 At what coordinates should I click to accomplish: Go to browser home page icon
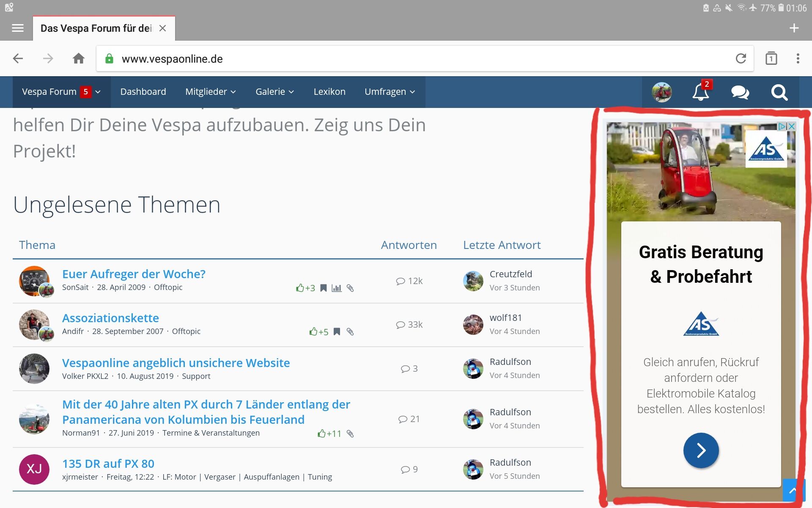[79, 58]
